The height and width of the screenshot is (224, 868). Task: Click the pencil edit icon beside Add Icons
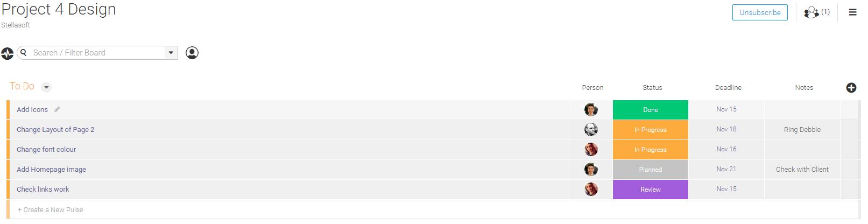click(57, 109)
